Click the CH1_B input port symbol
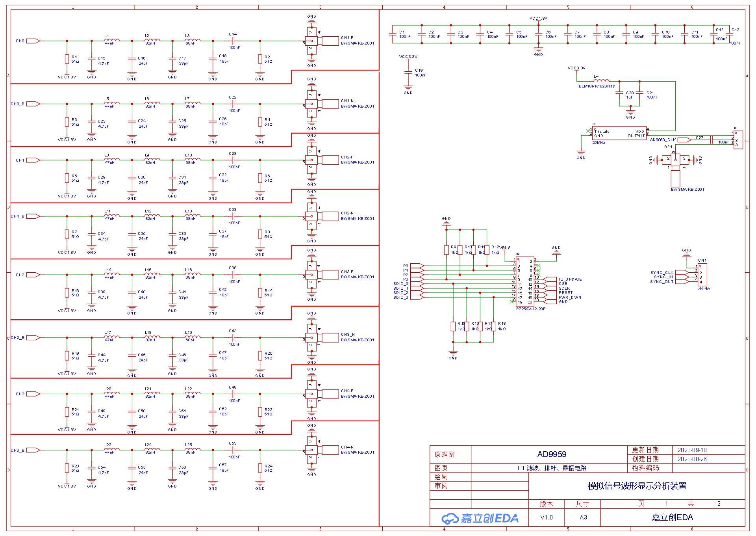 pyautogui.click(x=33, y=216)
